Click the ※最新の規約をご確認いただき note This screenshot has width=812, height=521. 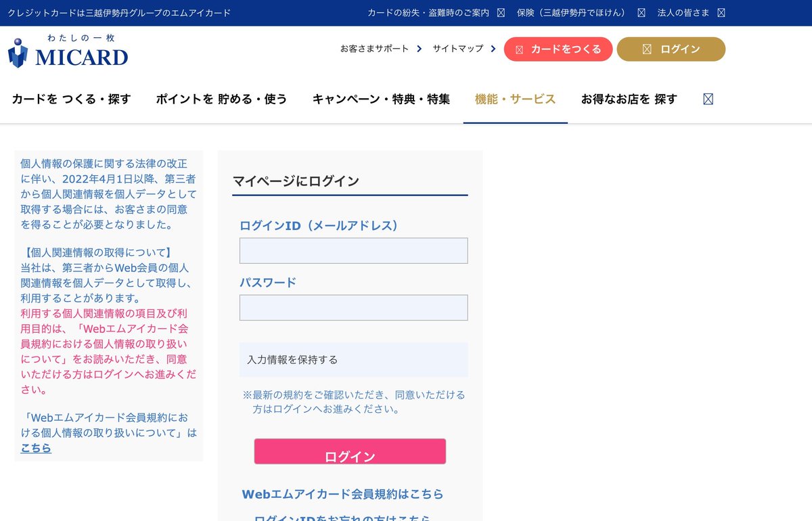[x=354, y=402]
